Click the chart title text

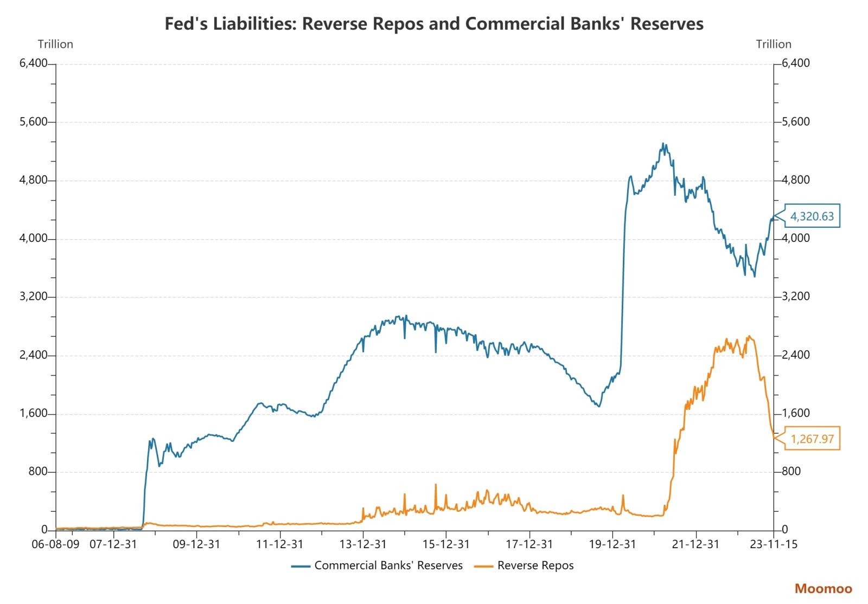[x=434, y=24]
